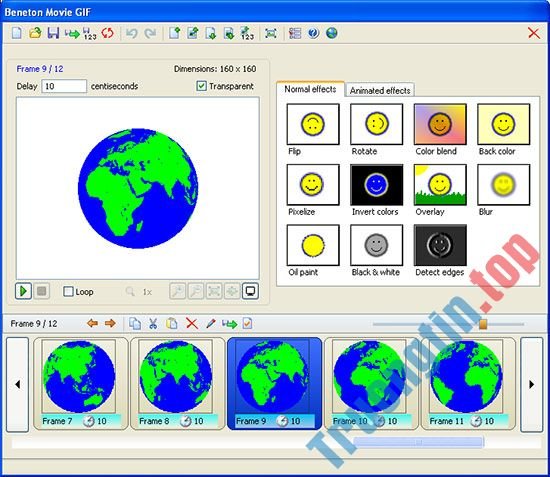The width and height of the screenshot is (550, 477).
Task: Open the options list icon
Action: point(295,33)
